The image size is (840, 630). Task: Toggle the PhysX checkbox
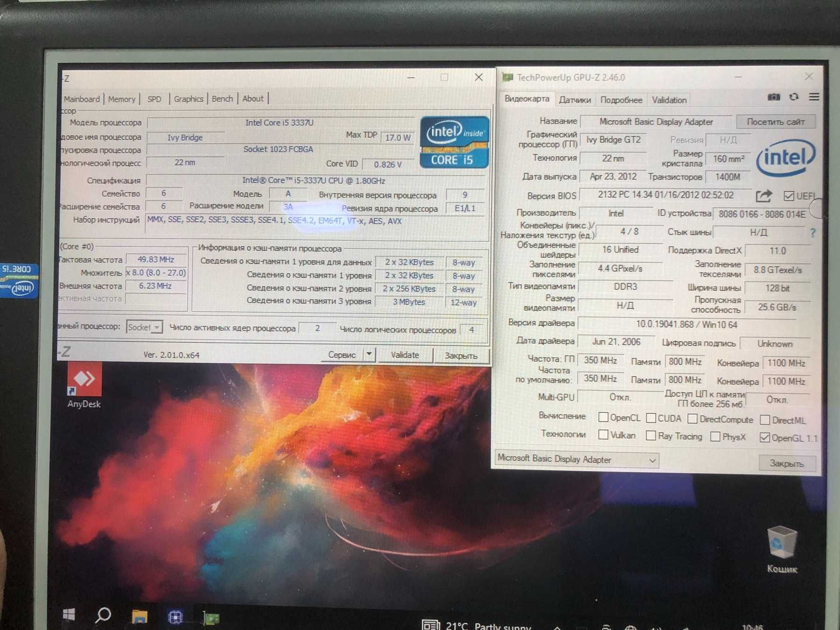pyautogui.click(x=715, y=437)
